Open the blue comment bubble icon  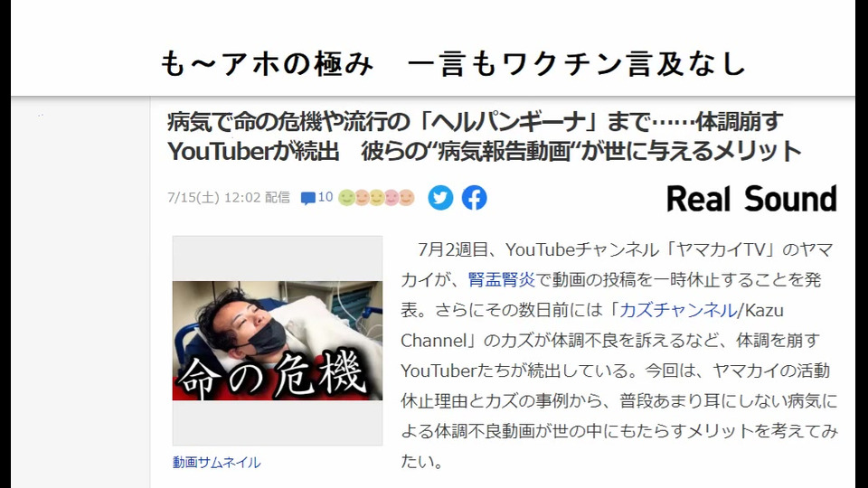[307, 198]
